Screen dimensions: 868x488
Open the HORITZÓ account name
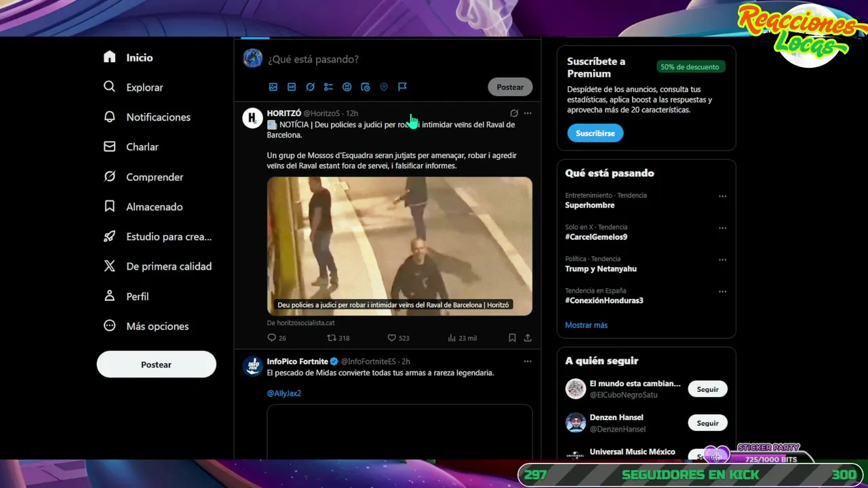point(284,113)
